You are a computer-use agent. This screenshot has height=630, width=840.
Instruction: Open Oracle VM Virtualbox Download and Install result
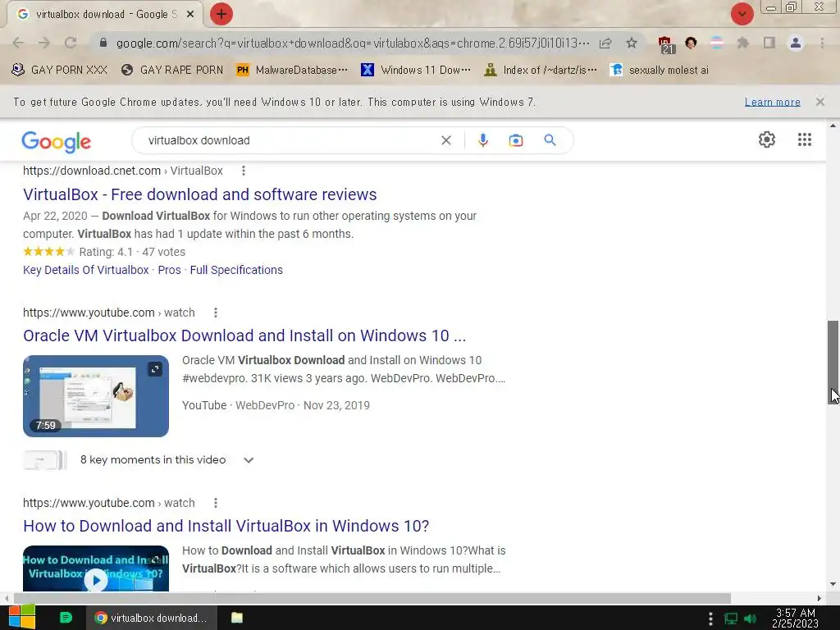click(244, 336)
